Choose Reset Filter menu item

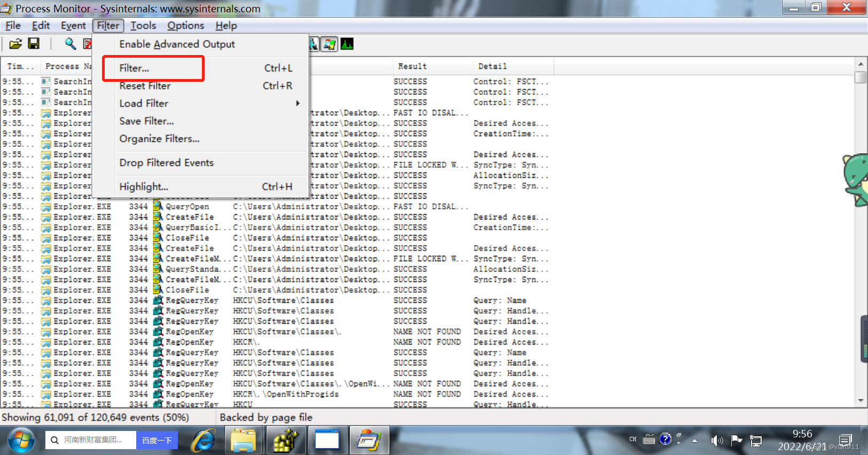tap(200, 86)
